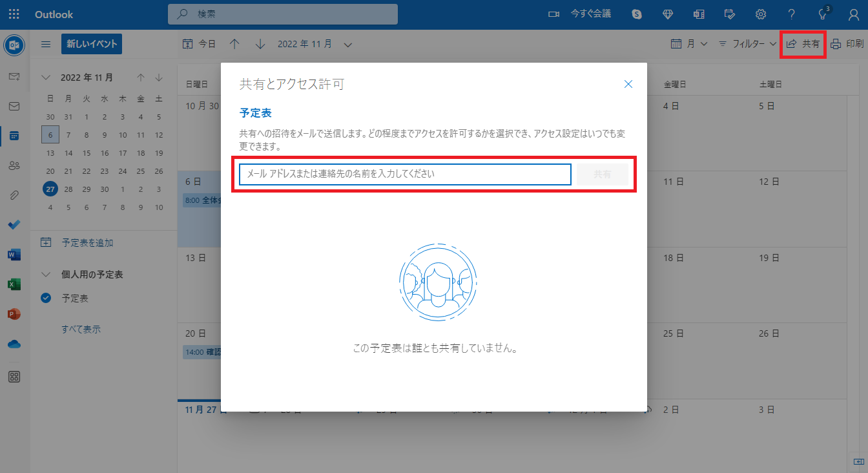
Task: Open the Settings gear icon
Action: coord(761,14)
